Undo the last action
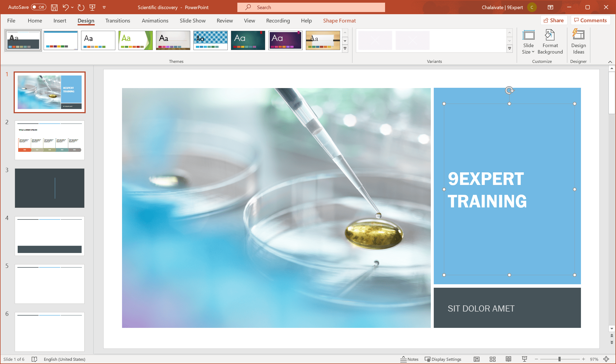Viewport: 616px width, 364px height. coord(66,7)
